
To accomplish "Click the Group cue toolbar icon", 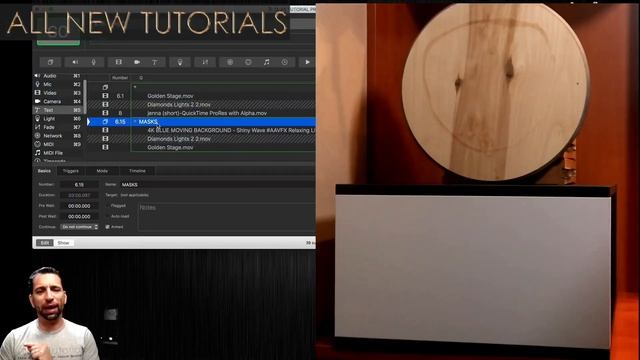I will (x=50, y=62).
